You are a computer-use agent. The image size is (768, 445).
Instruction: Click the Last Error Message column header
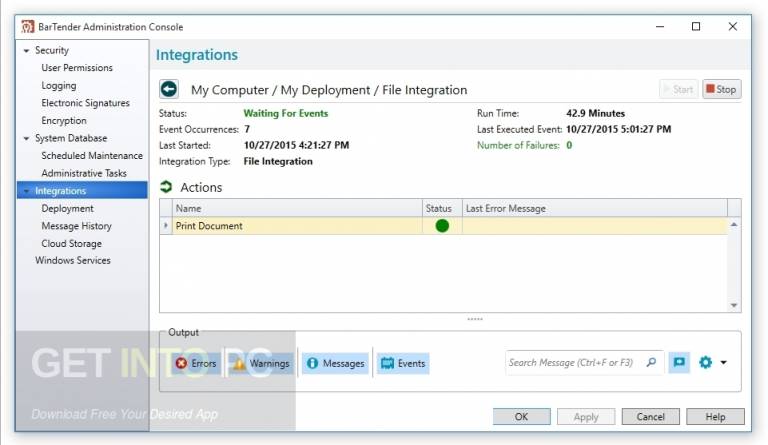click(x=595, y=208)
